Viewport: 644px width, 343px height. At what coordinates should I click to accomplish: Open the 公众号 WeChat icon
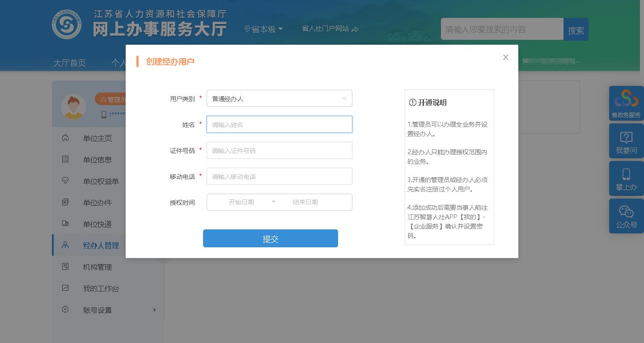click(626, 212)
